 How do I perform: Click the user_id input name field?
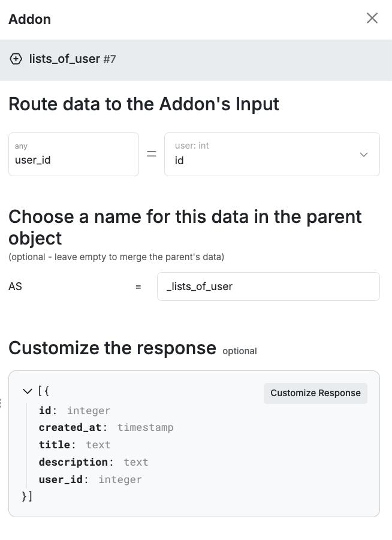click(74, 154)
